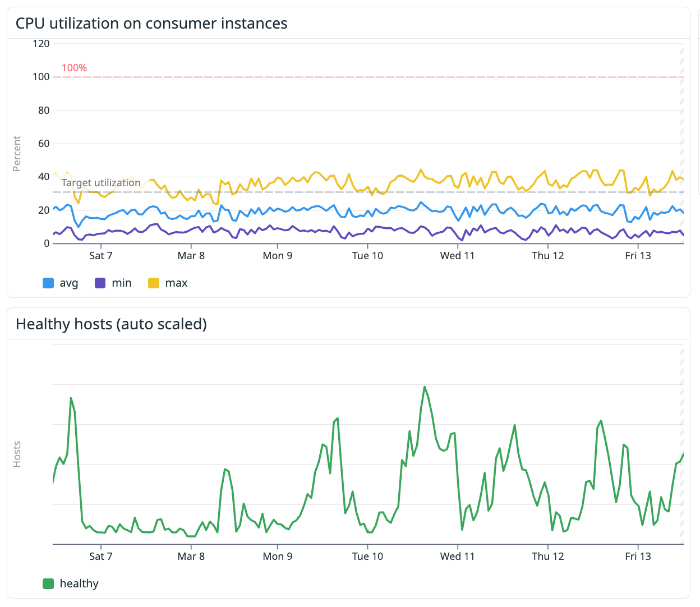The height and width of the screenshot is (607, 700).
Task: Toggle the min series label
Action: 122,283
